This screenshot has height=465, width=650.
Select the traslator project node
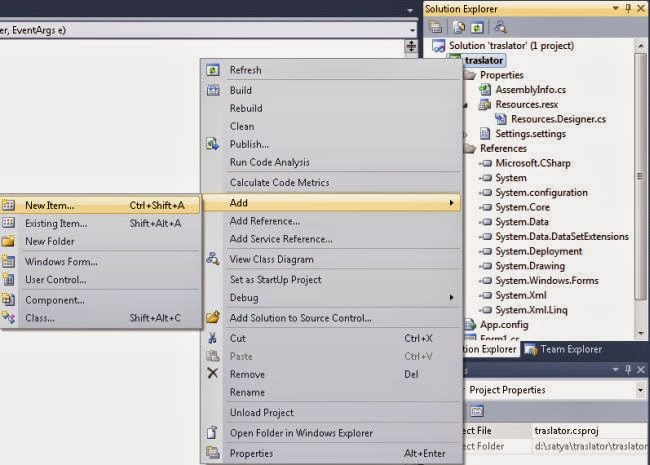pos(483,61)
